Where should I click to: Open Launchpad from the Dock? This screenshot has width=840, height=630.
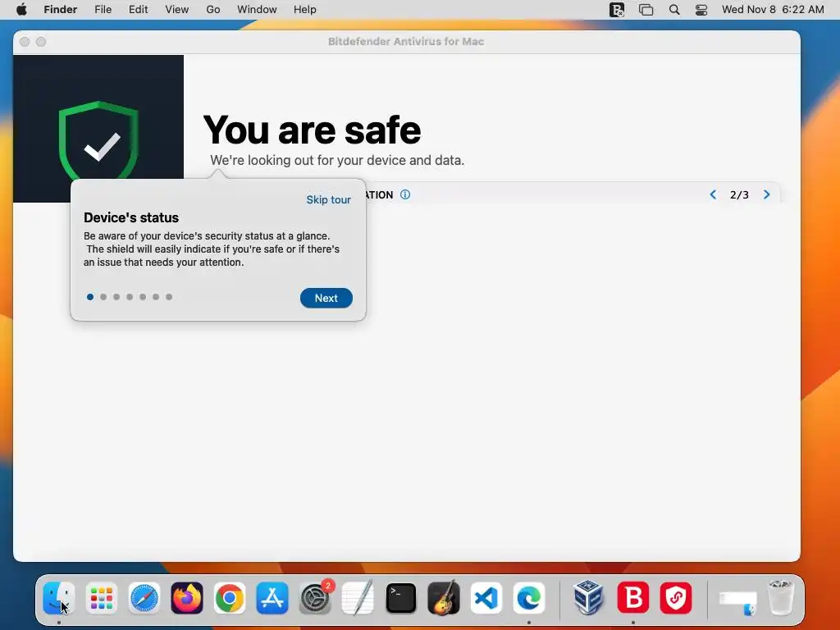[x=101, y=598]
